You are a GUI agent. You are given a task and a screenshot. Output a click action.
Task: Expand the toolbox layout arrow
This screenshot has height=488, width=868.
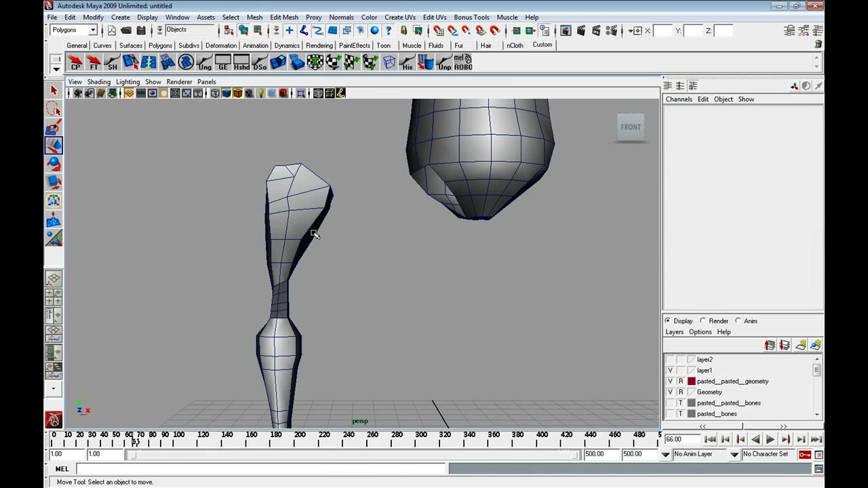[x=54, y=389]
